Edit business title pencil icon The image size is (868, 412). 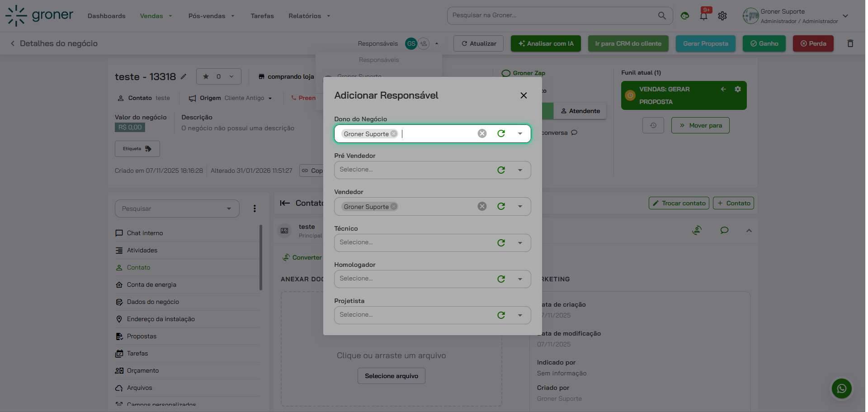pos(184,76)
